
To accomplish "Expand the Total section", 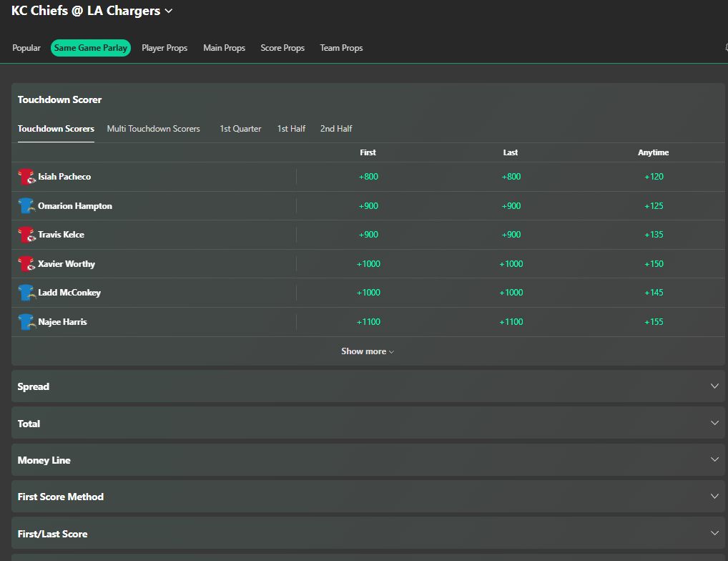I will 368,423.
